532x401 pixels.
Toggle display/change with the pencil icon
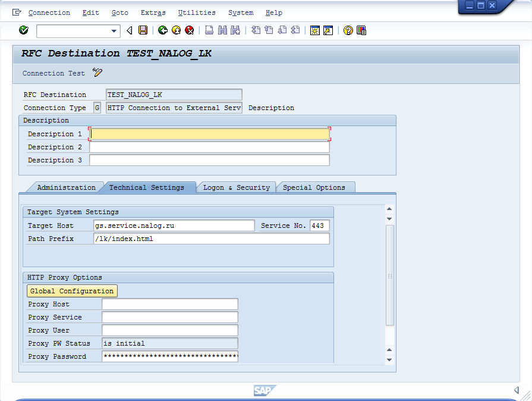pyautogui.click(x=97, y=73)
